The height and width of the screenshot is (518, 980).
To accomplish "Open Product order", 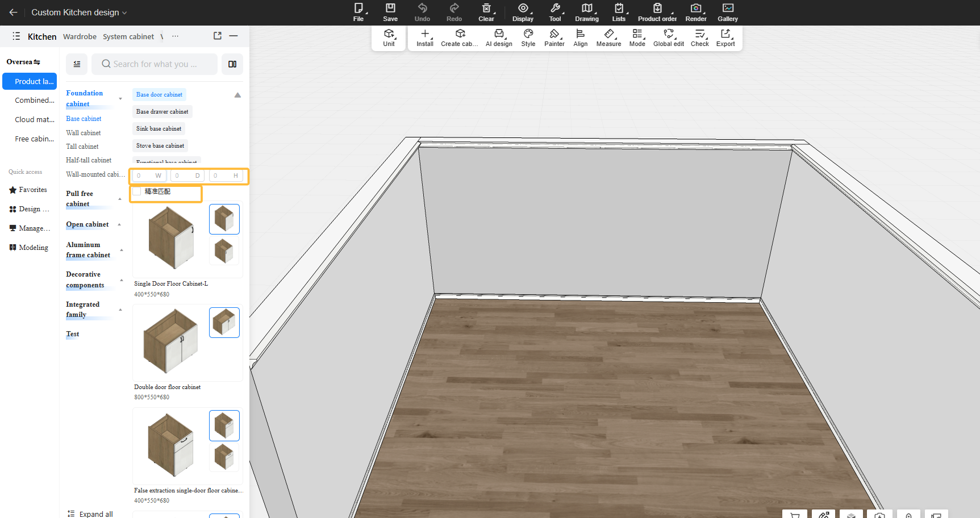I will [657, 12].
